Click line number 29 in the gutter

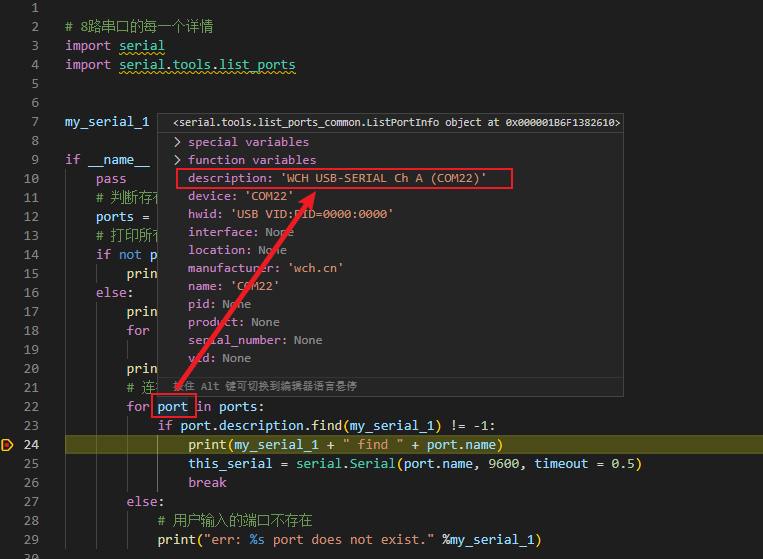pyautogui.click(x=30, y=539)
